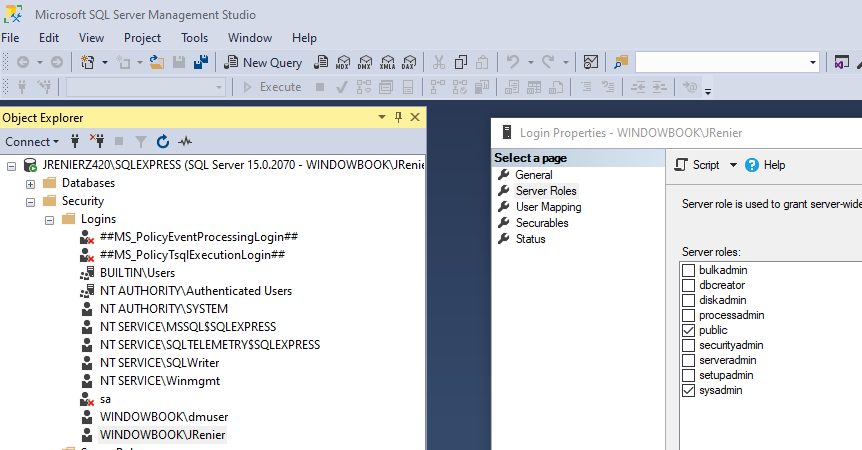Image resolution: width=862 pixels, height=450 pixels.
Task: Click the Connect Object Explorer plug icon
Action: (75, 142)
